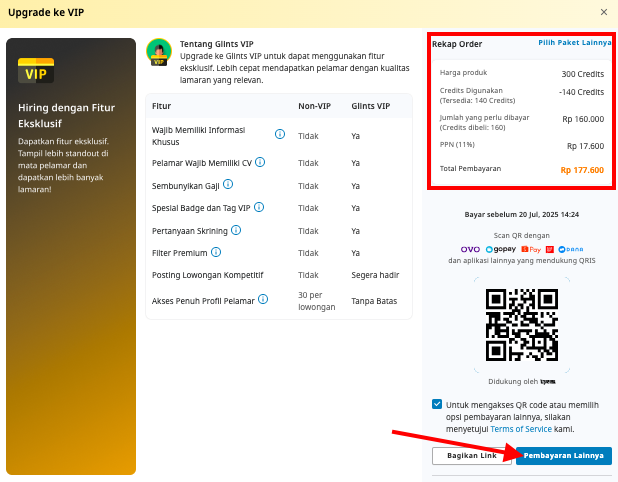Click Bayar sebelum 20 Jul, 2025 14:24 text
The width and height of the screenshot is (618, 482).
tap(521, 215)
